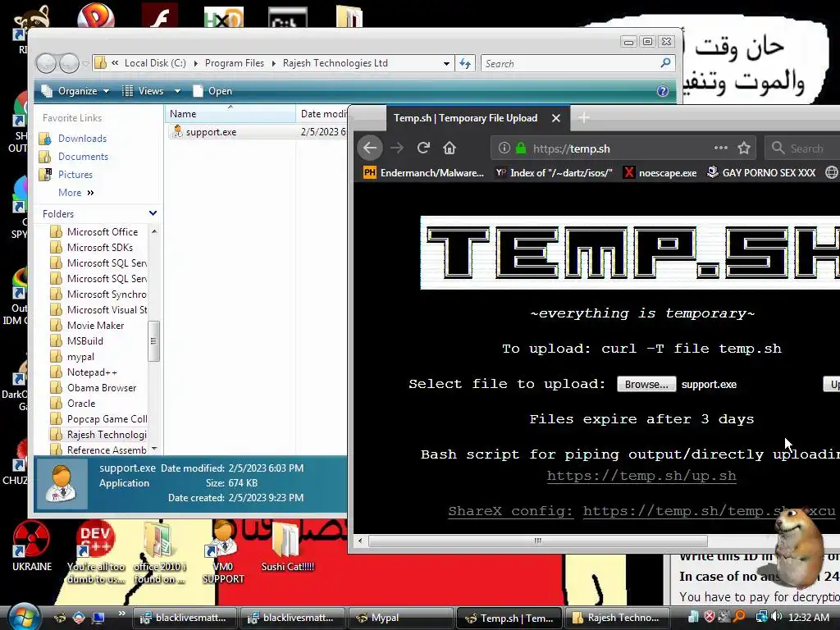This screenshot has width=840, height=630.
Task: Sort by the Name column header
Action: (x=231, y=113)
